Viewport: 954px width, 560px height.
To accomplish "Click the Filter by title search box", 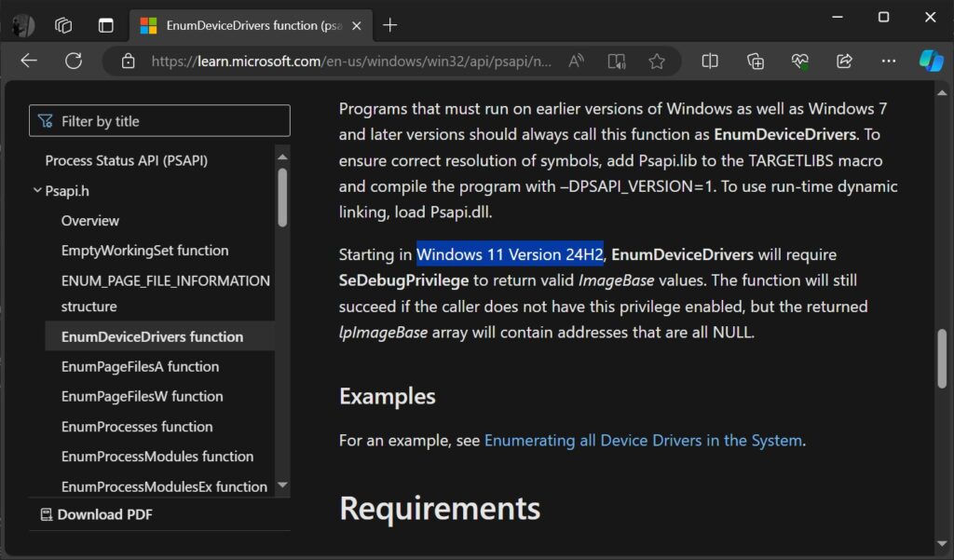I will (x=158, y=120).
